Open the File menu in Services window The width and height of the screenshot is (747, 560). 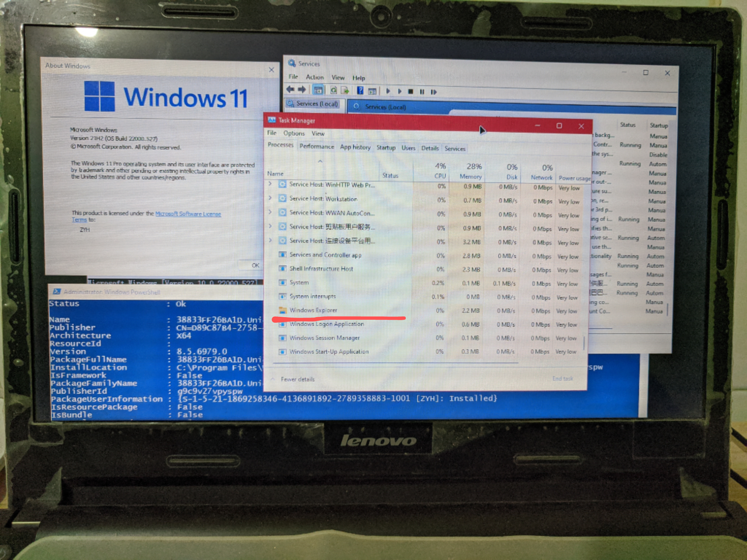click(x=293, y=77)
